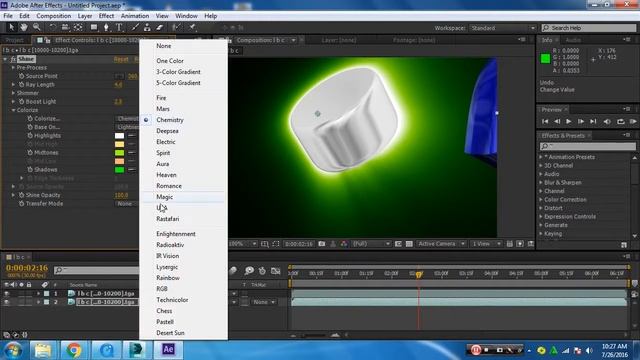640x360 pixels.
Task: Expand the Pre-Process group
Action: click(13, 68)
